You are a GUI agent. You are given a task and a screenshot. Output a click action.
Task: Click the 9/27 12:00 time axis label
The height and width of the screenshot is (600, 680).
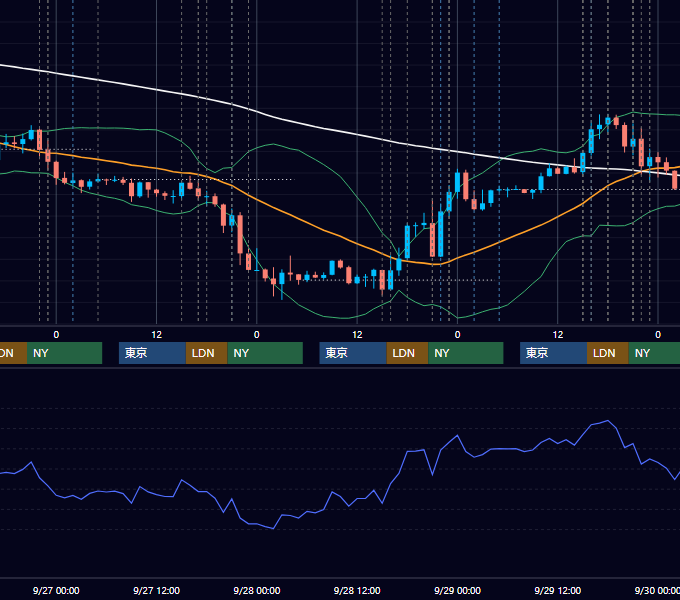click(156, 590)
